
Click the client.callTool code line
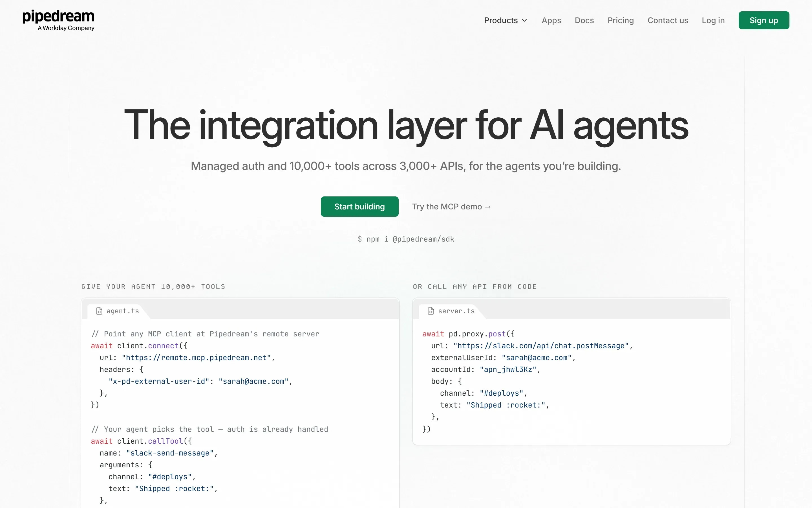click(x=141, y=441)
